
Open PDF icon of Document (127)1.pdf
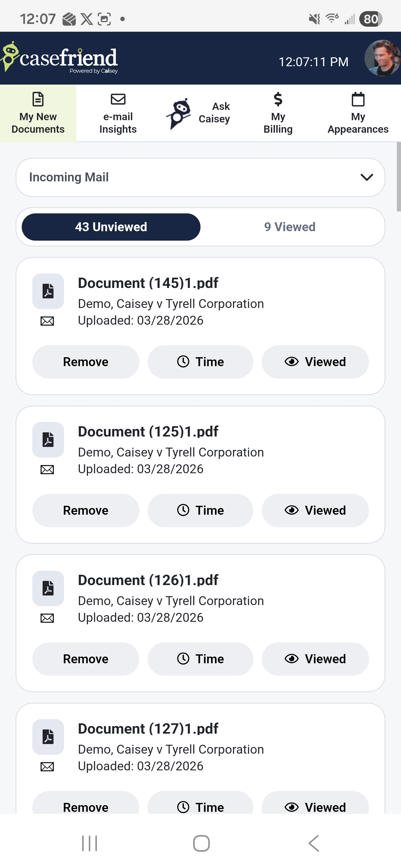coord(48,737)
